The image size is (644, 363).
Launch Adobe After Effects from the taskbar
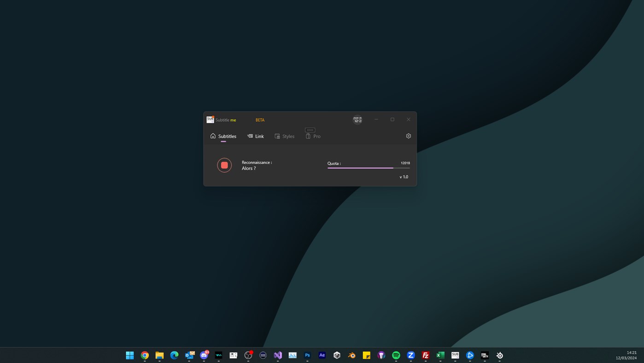coord(322,355)
